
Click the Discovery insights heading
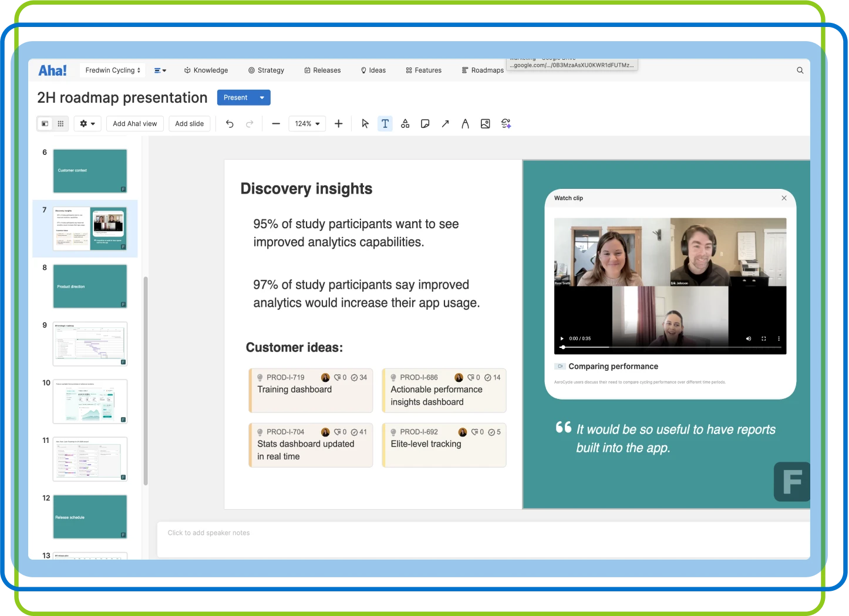point(306,189)
